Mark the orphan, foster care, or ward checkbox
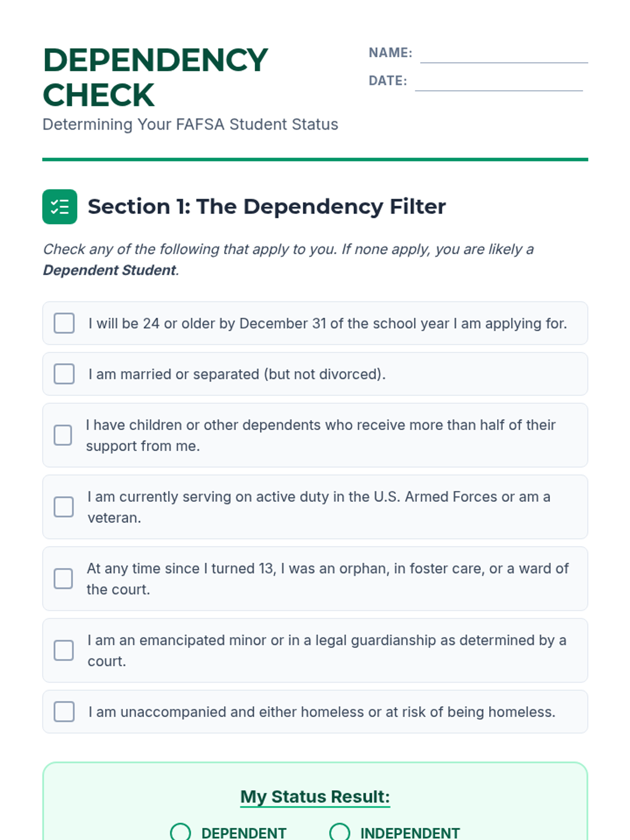 (64, 579)
